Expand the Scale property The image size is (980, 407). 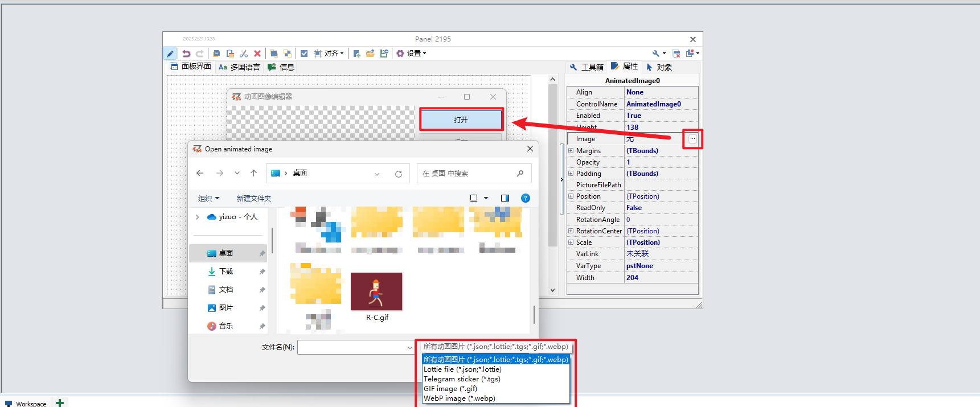click(571, 242)
